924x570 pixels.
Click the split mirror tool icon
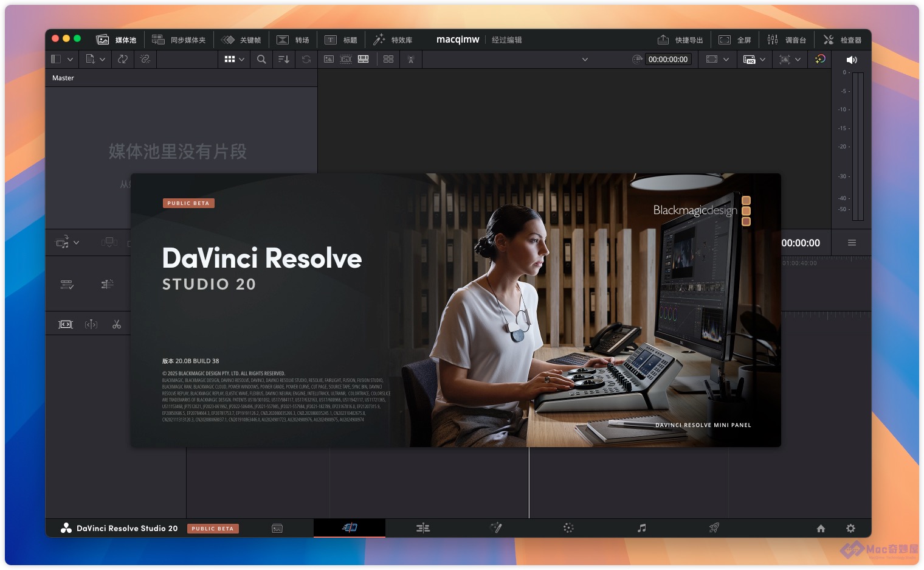click(x=91, y=324)
